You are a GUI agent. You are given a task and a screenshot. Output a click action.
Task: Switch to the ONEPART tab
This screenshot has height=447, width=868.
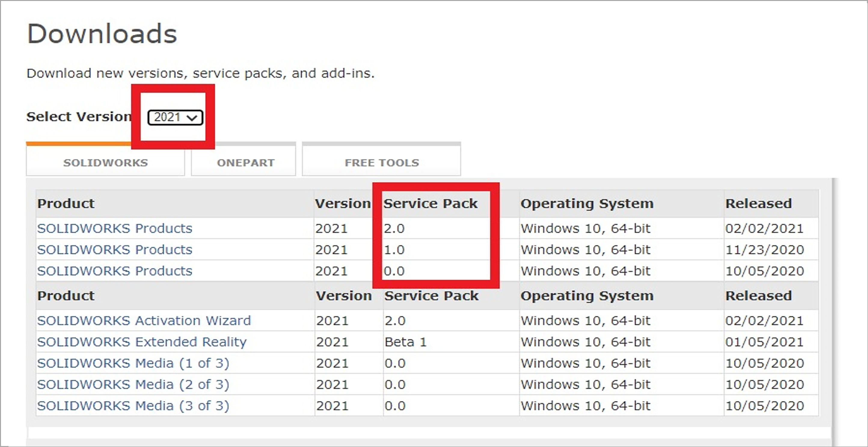click(244, 159)
